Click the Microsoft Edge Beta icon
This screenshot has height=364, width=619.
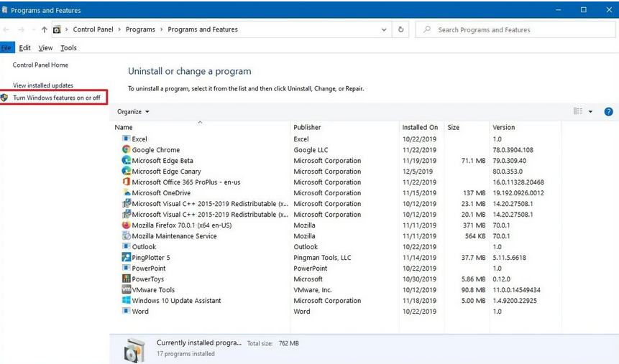pyautogui.click(x=126, y=160)
